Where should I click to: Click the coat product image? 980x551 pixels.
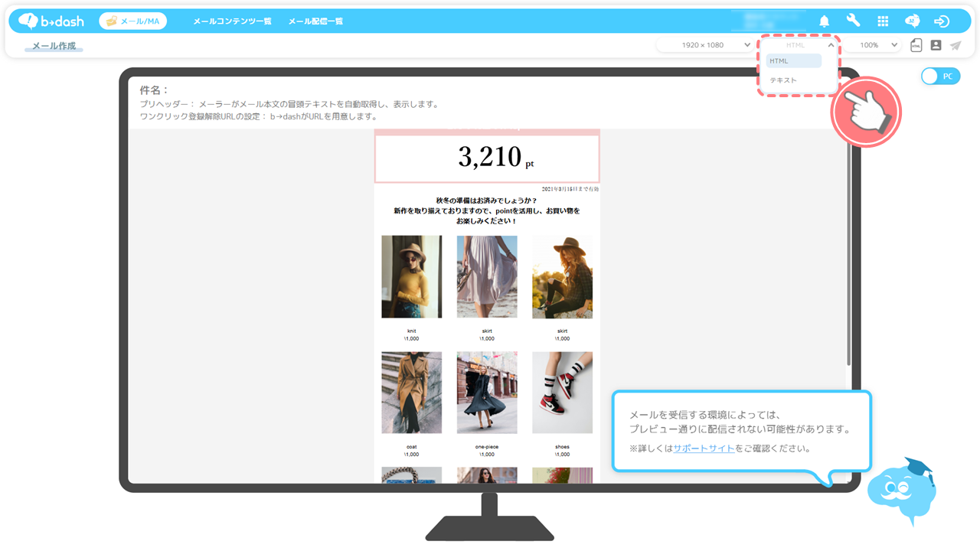[x=412, y=393]
